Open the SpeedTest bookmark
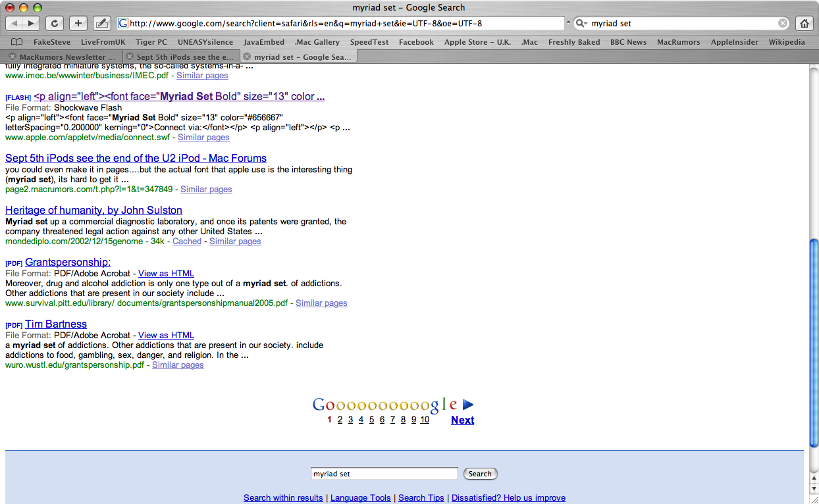Viewport: 819px width, 504px height. pyautogui.click(x=369, y=41)
